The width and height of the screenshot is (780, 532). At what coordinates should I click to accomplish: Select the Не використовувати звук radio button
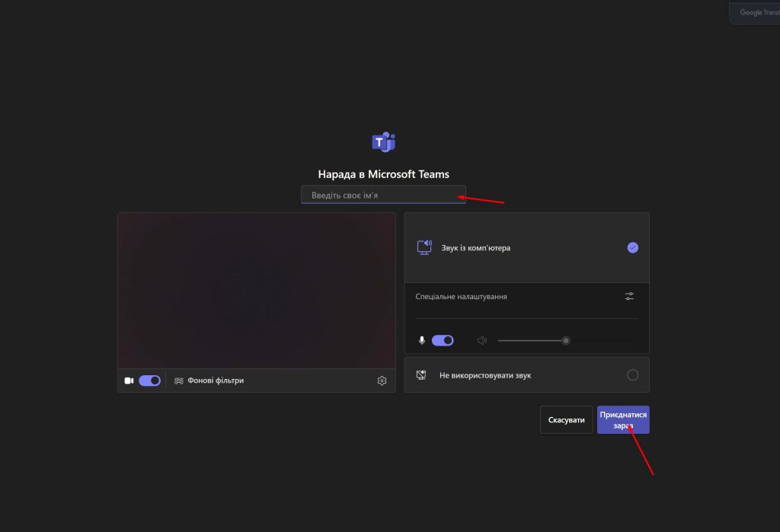click(632, 375)
